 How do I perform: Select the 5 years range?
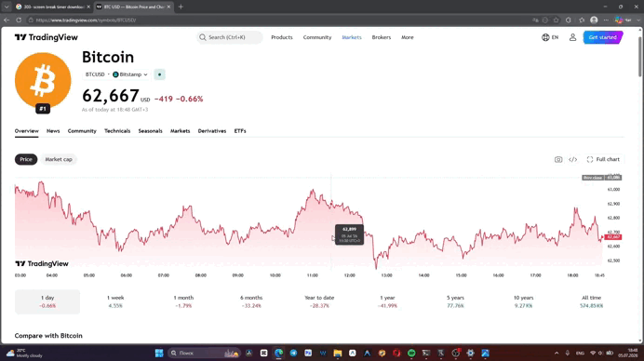click(455, 301)
